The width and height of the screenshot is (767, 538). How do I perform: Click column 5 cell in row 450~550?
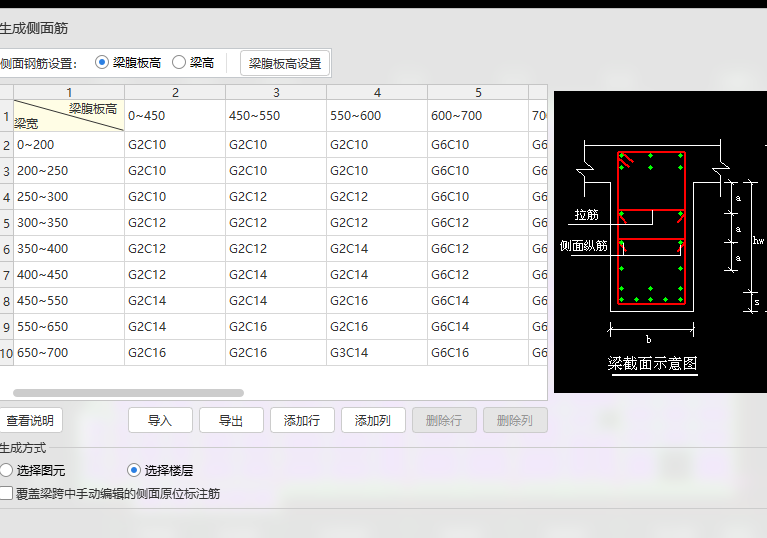(478, 301)
